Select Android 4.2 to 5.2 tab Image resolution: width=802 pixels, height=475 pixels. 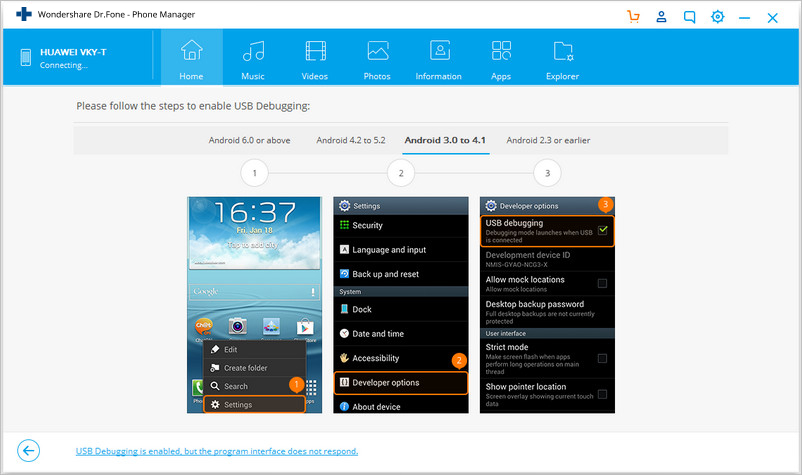(x=351, y=140)
